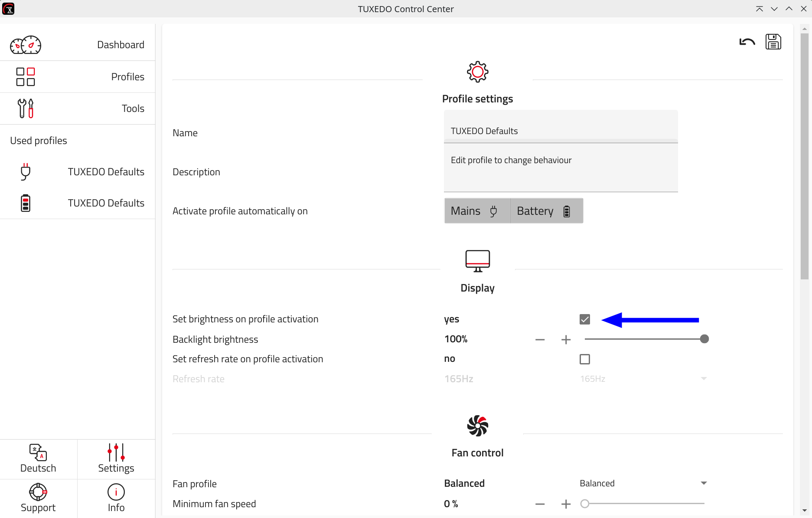Click the Support lifebuoy icon
The image size is (812, 518).
(x=38, y=492)
